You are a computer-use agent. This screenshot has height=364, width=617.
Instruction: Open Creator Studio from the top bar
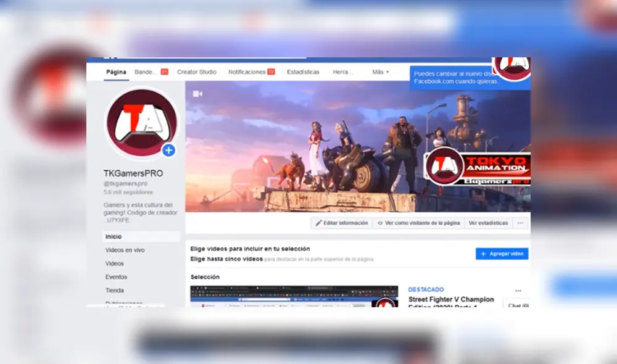197,71
